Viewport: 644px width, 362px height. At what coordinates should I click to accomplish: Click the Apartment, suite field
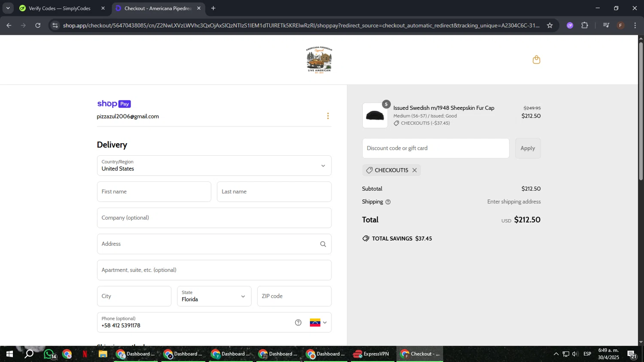[214, 270]
